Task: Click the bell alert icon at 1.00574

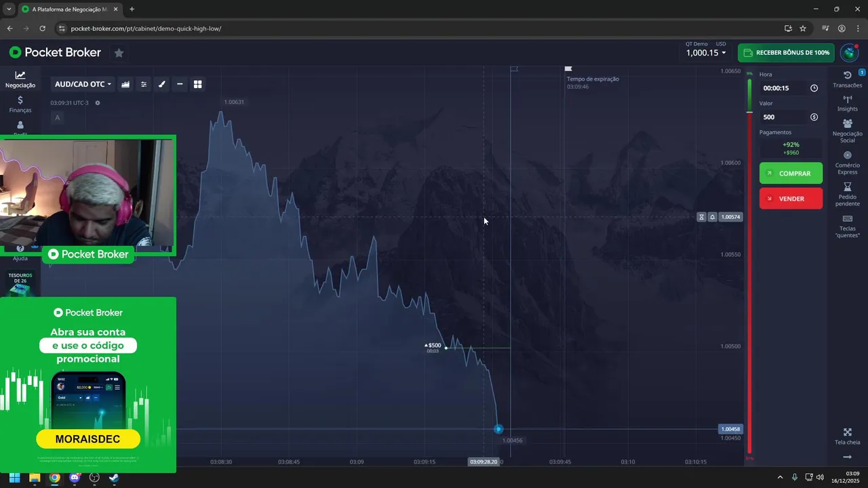Action: [713, 217]
